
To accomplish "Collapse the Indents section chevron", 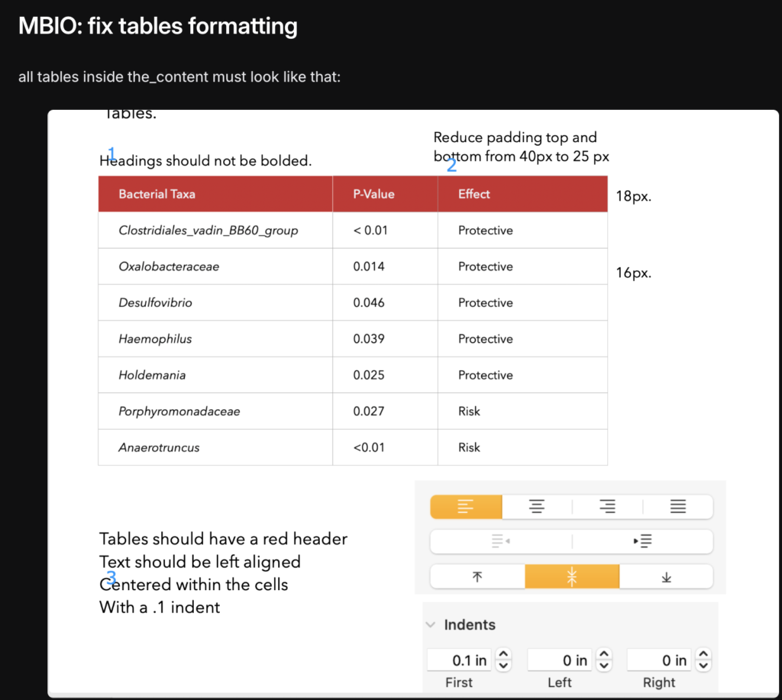I will [x=431, y=624].
